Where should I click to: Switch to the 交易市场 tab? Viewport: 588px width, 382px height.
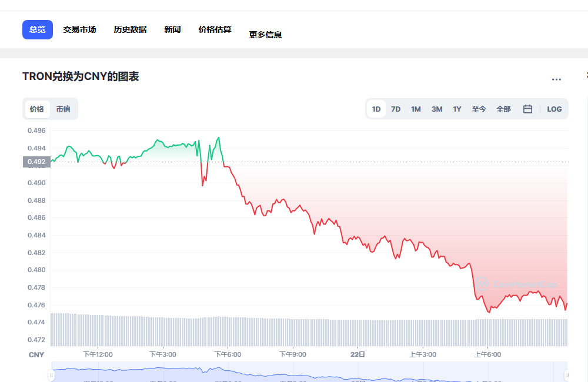[x=79, y=29]
